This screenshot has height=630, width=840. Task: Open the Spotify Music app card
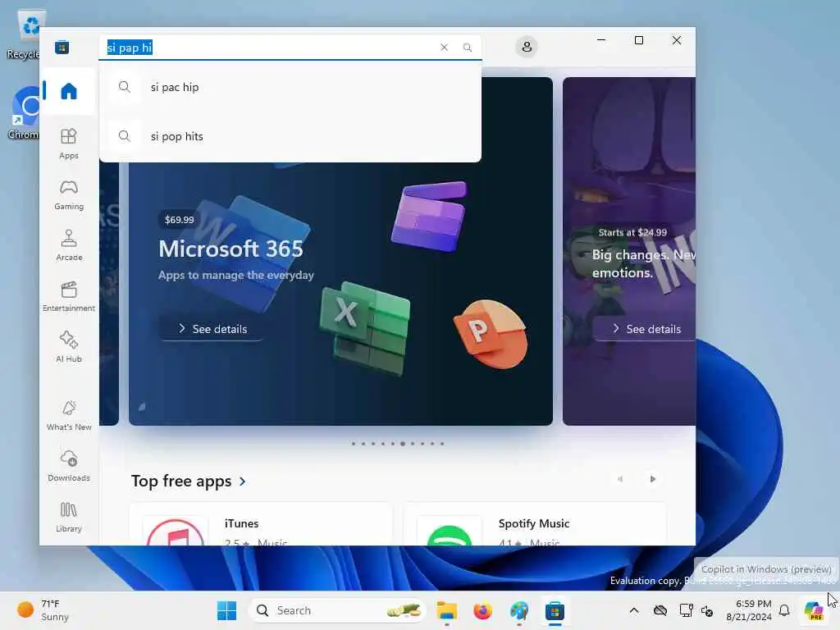pos(534,525)
